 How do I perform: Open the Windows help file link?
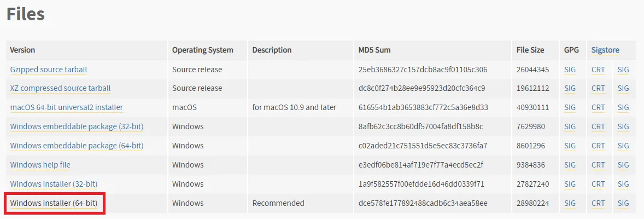[40, 165]
